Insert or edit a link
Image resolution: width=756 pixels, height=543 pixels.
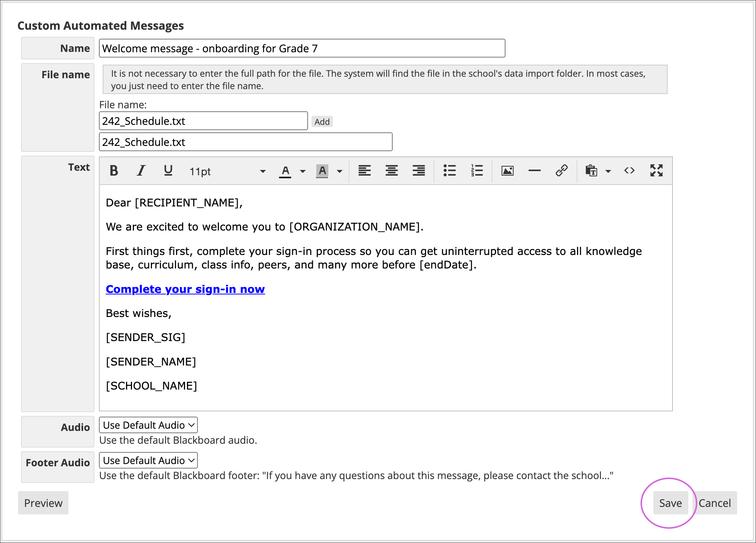tap(562, 171)
